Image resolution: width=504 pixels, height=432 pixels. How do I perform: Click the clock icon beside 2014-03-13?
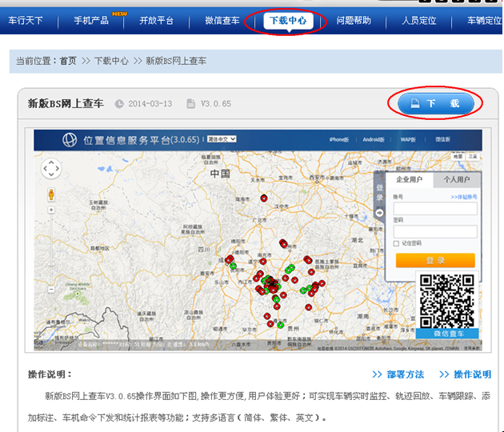[120, 104]
